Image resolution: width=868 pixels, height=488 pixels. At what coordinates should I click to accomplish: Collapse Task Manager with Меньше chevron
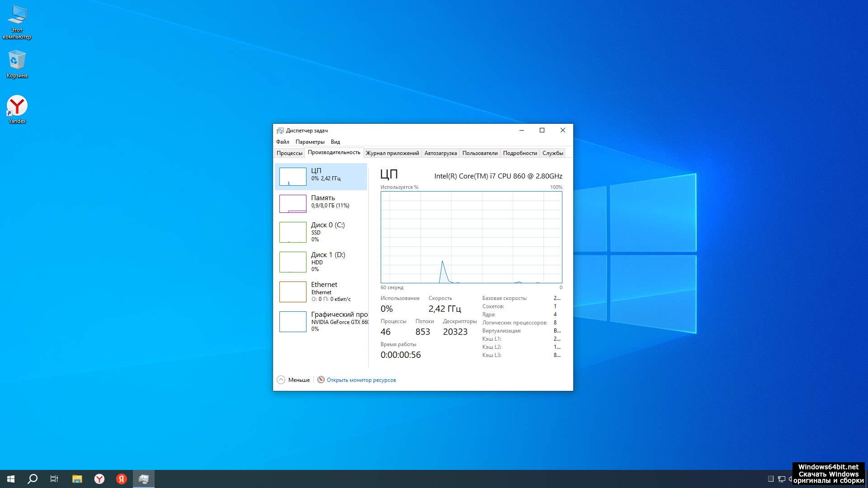coord(281,380)
